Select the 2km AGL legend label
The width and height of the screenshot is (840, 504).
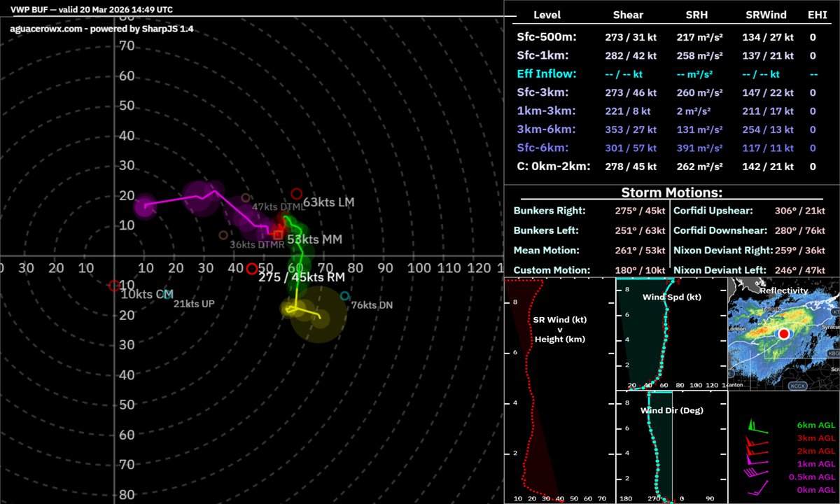tap(815, 451)
